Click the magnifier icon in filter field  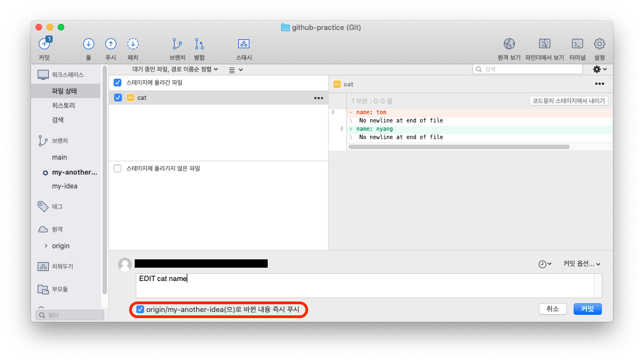click(42, 315)
